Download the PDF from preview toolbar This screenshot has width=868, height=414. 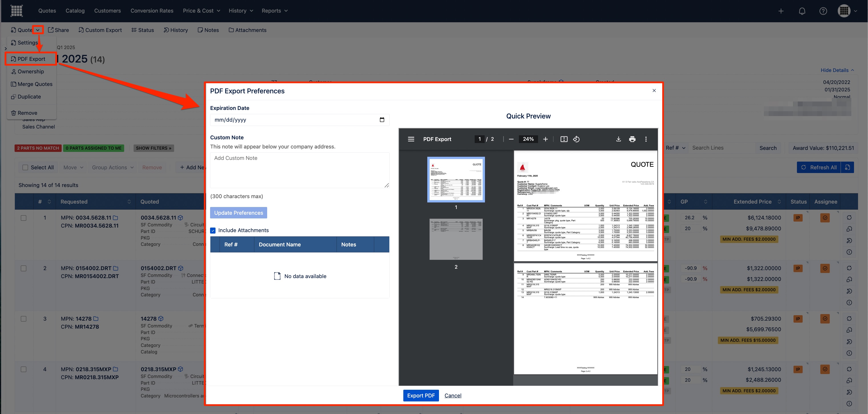[x=618, y=139]
